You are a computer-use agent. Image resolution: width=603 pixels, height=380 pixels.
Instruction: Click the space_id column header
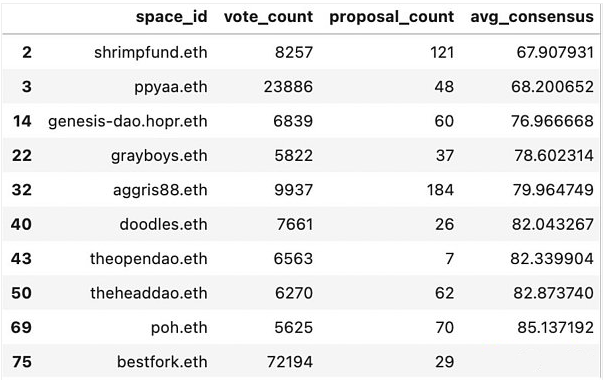(172, 17)
